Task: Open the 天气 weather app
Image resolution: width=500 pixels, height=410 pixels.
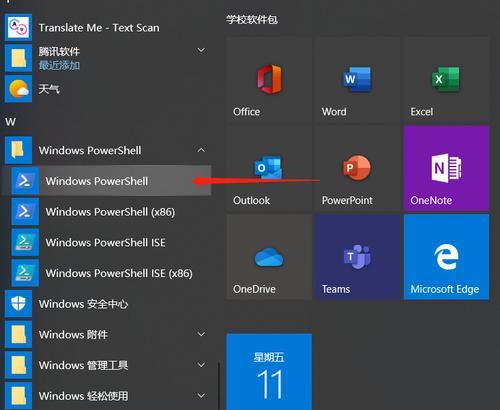Action: pos(107,89)
